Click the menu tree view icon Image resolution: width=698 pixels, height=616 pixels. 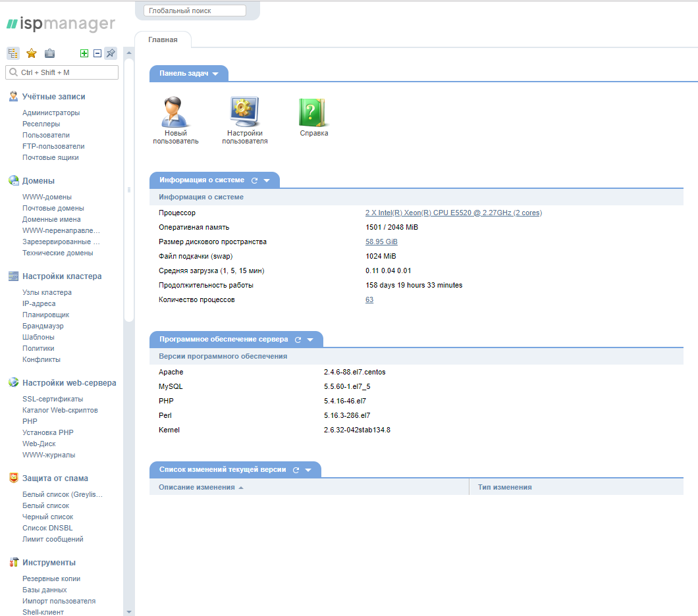click(13, 53)
